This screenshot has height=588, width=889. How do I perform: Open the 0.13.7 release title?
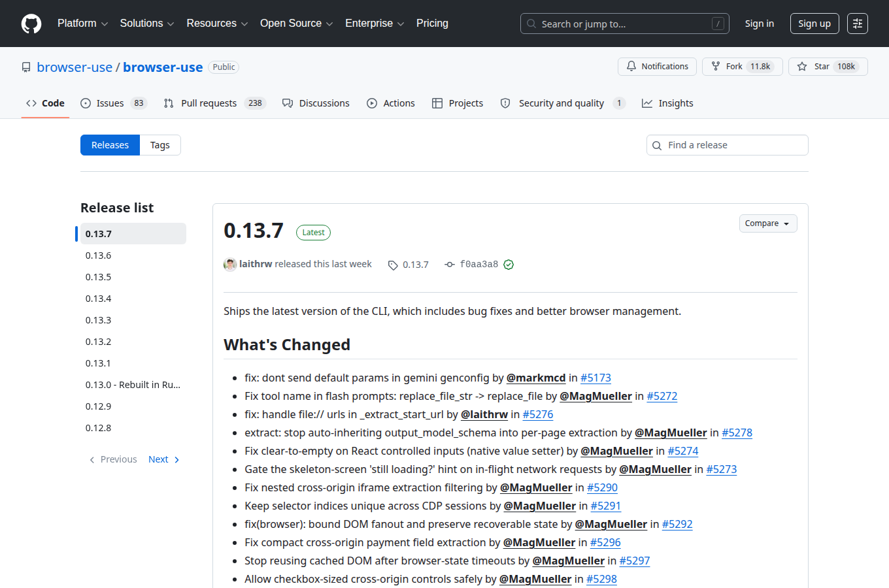coord(254,231)
